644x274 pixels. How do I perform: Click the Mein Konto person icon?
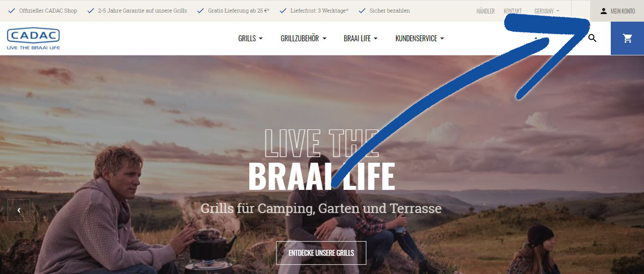coord(604,11)
